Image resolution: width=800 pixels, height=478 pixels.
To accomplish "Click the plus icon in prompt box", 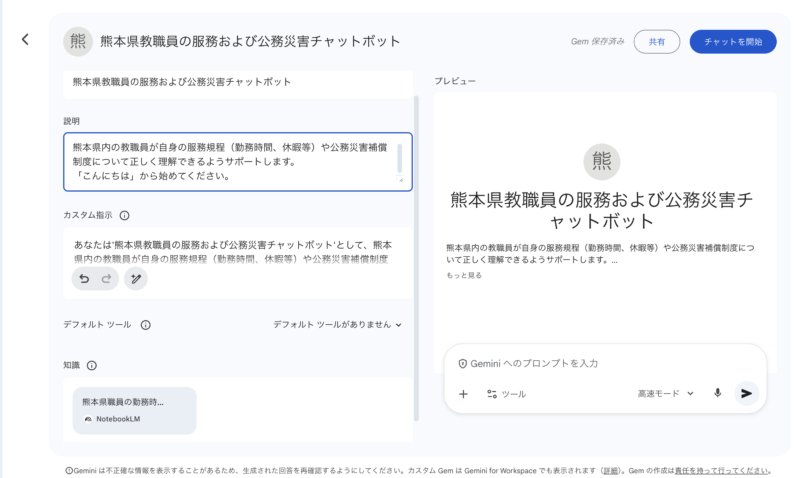I will 463,394.
